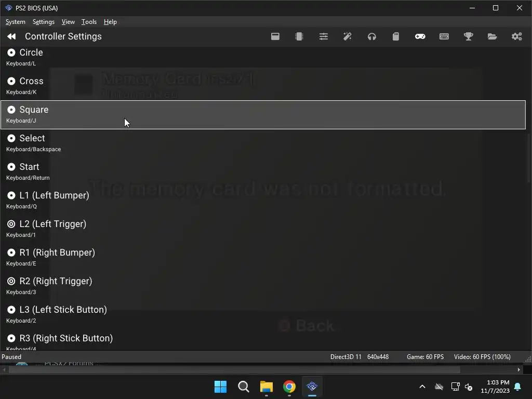Open the System menu

point(15,22)
